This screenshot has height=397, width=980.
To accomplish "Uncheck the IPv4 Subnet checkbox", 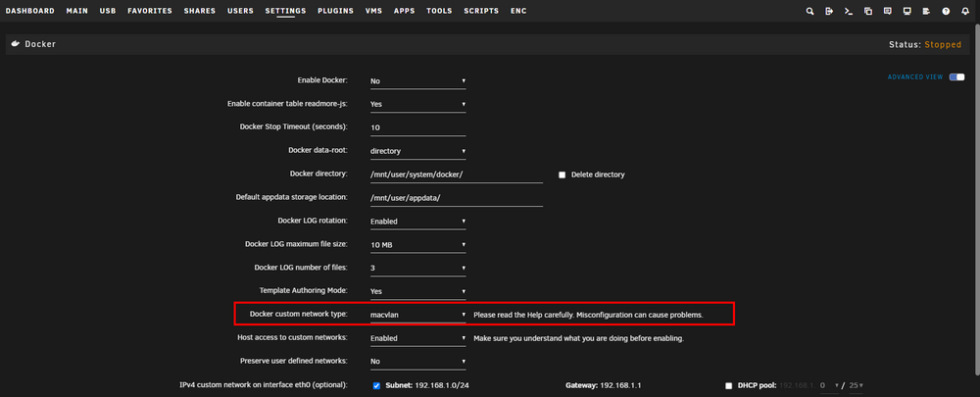I will pos(376,386).
